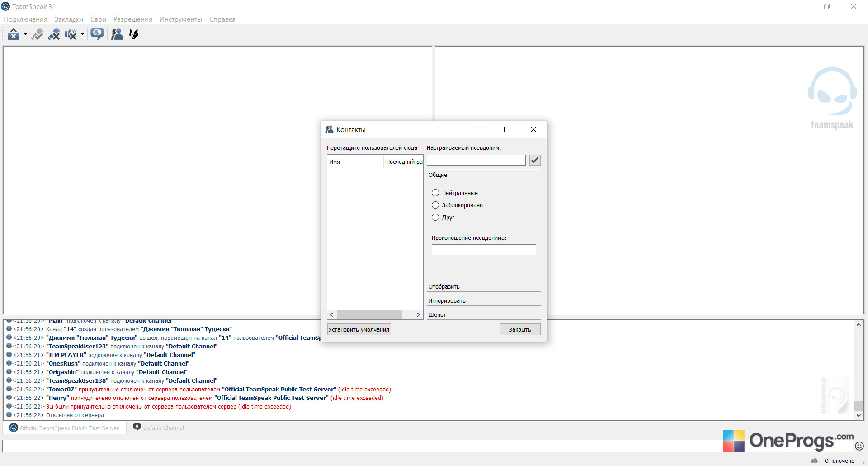Open the away status dropdown arrow

pyautogui.click(x=25, y=34)
